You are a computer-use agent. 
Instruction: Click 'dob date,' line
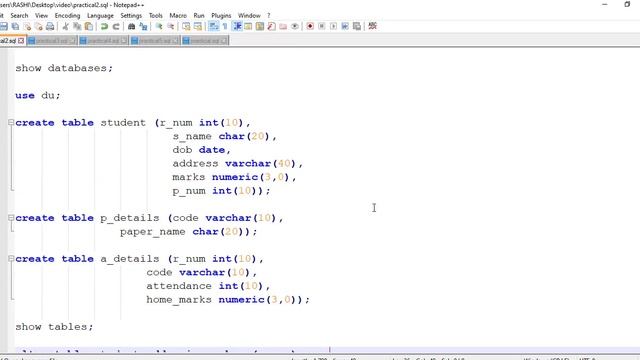coord(202,150)
